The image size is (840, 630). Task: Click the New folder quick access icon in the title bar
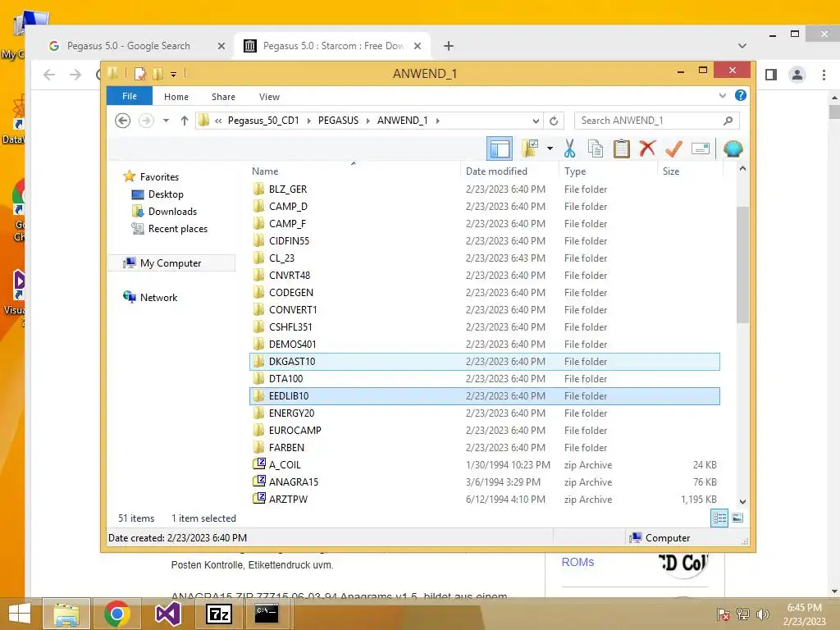point(157,73)
